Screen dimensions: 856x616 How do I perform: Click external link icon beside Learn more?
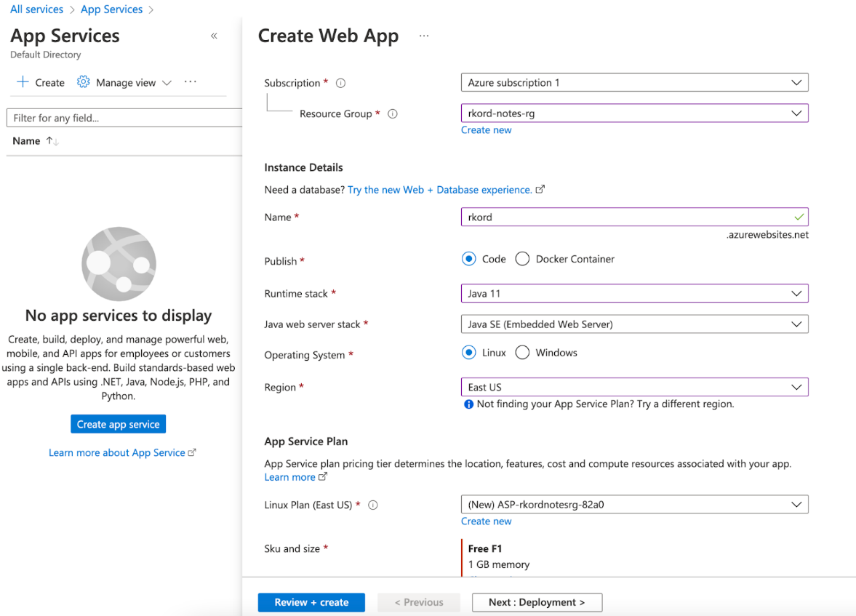point(323,477)
